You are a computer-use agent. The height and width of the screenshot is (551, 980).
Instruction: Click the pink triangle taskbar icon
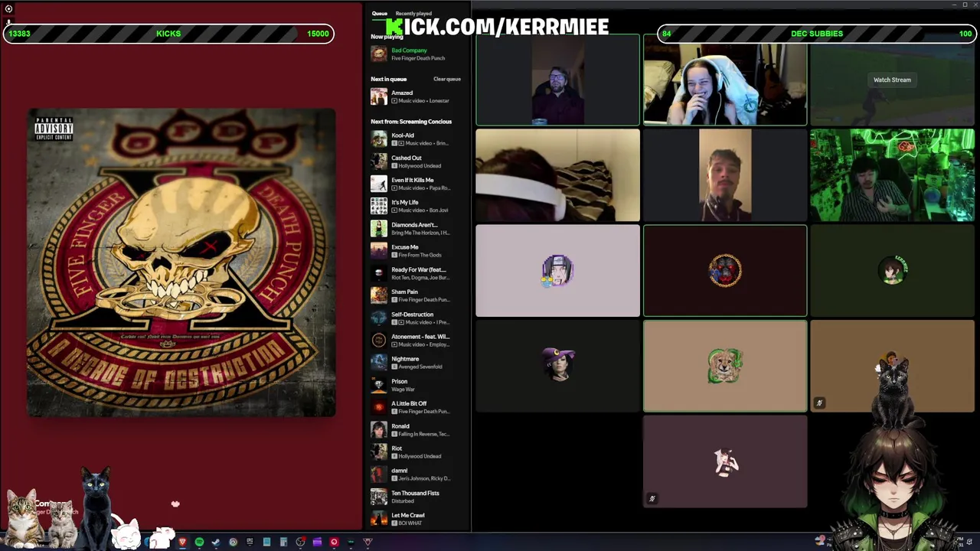click(x=367, y=542)
